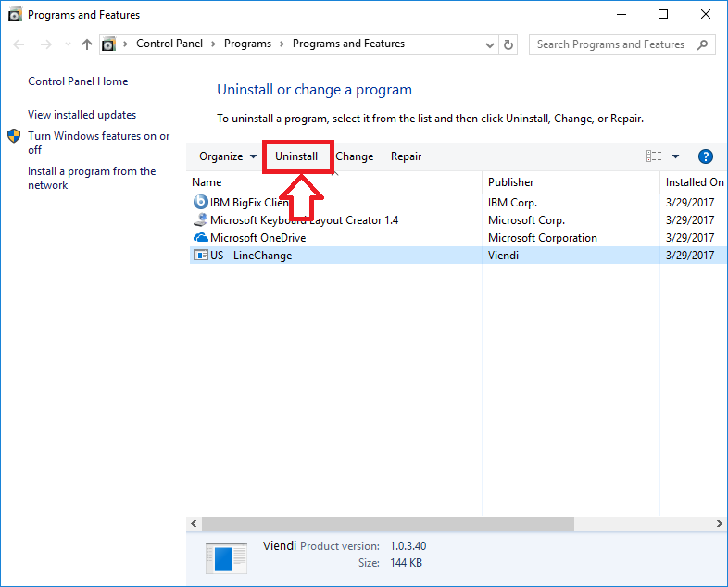Viewport: 728px width, 587px height.
Task: Click install date of US - LineChange
Action: pos(690,256)
